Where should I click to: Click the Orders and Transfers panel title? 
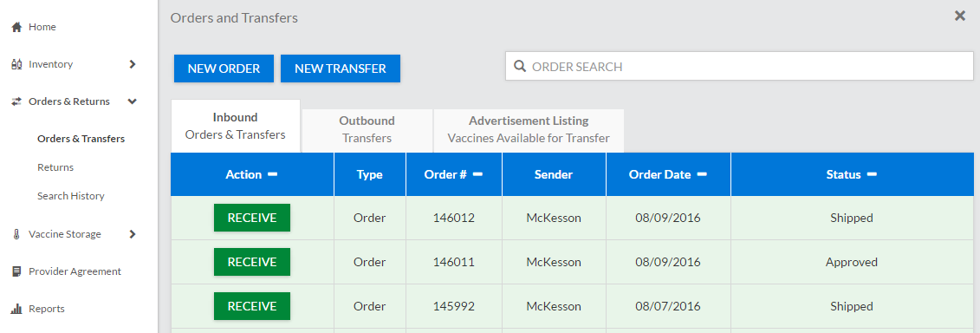234,18
